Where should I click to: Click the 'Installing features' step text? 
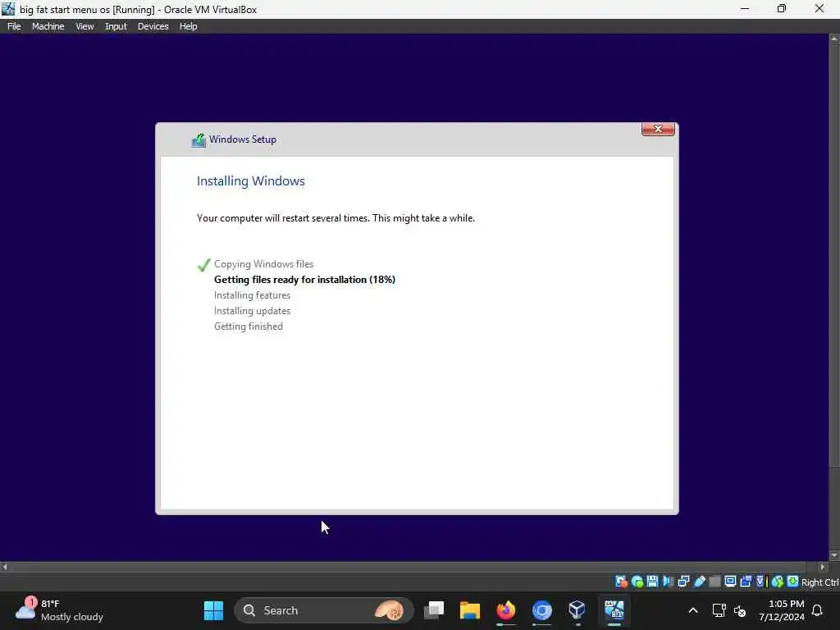coord(252,295)
